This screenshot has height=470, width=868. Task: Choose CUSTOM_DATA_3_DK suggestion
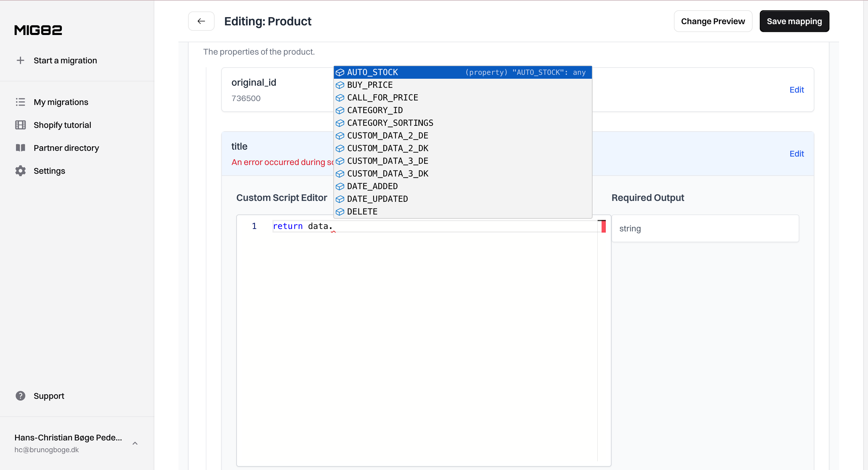tap(463, 174)
